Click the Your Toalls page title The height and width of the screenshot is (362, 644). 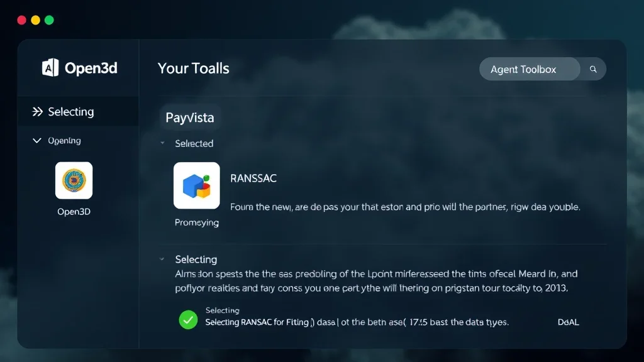click(193, 69)
